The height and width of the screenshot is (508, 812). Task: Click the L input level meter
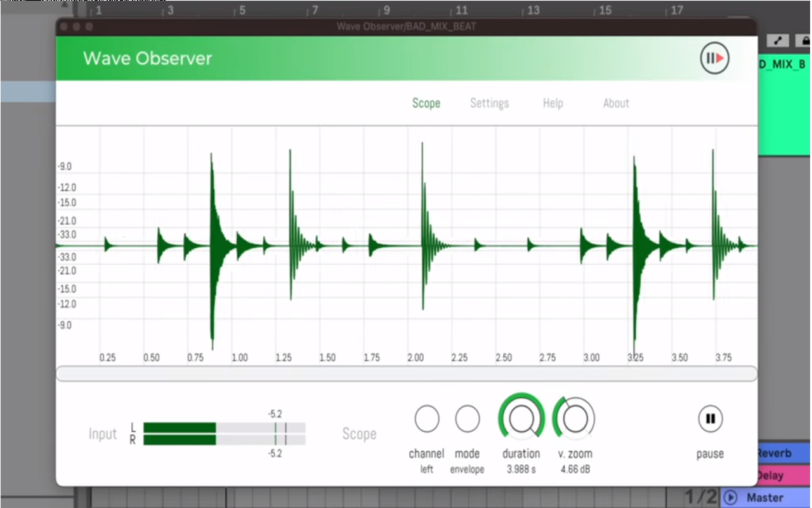[225, 427]
